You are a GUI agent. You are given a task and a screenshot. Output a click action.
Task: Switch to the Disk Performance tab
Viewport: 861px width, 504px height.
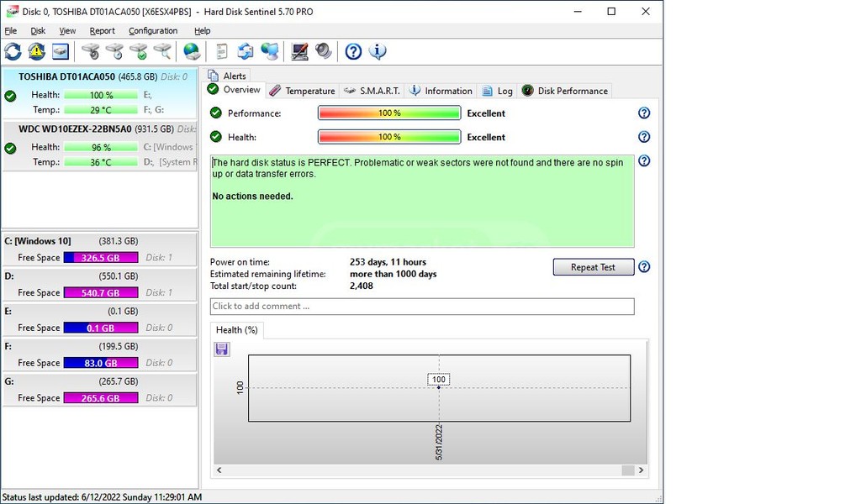[x=565, y=91]
